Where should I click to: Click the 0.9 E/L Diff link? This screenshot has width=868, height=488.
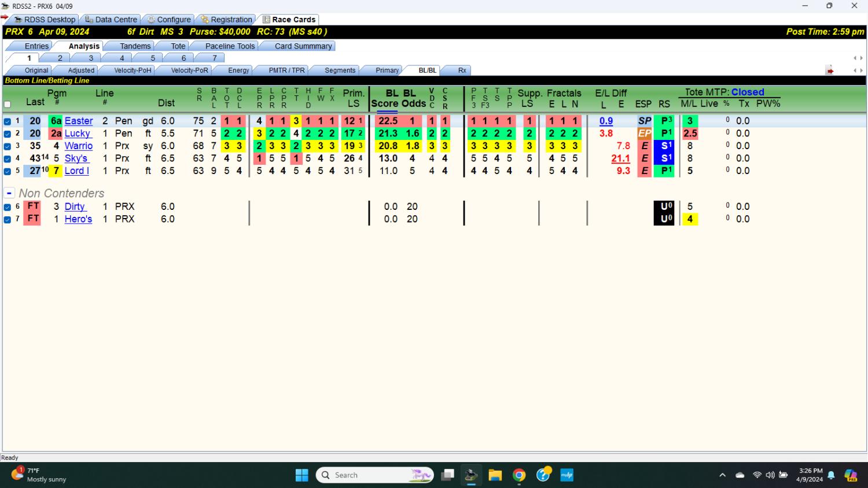click(x=606, y=121)
